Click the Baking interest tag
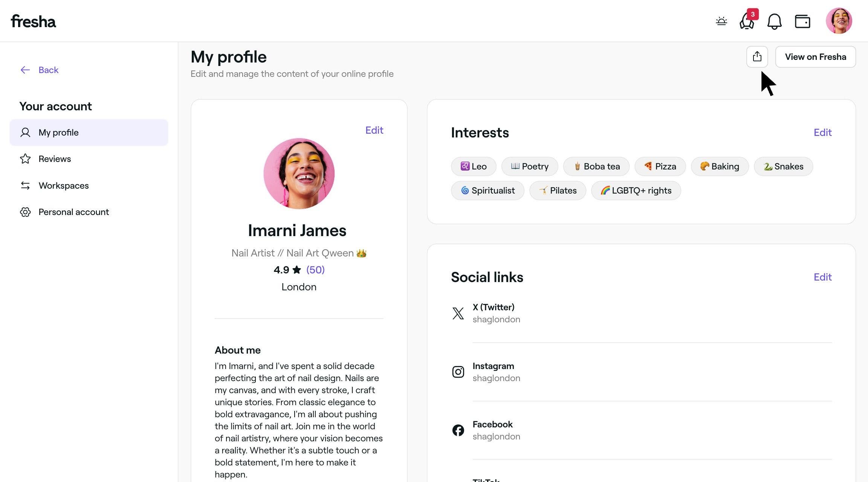The image size is (868, 482). [x=720, y=166]
